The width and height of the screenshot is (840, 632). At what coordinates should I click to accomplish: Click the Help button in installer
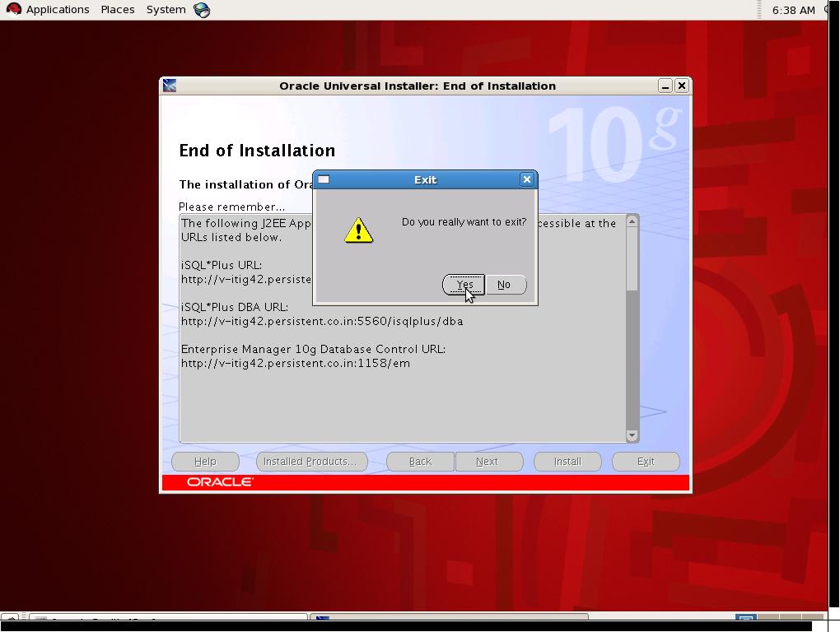pos(205,462)
